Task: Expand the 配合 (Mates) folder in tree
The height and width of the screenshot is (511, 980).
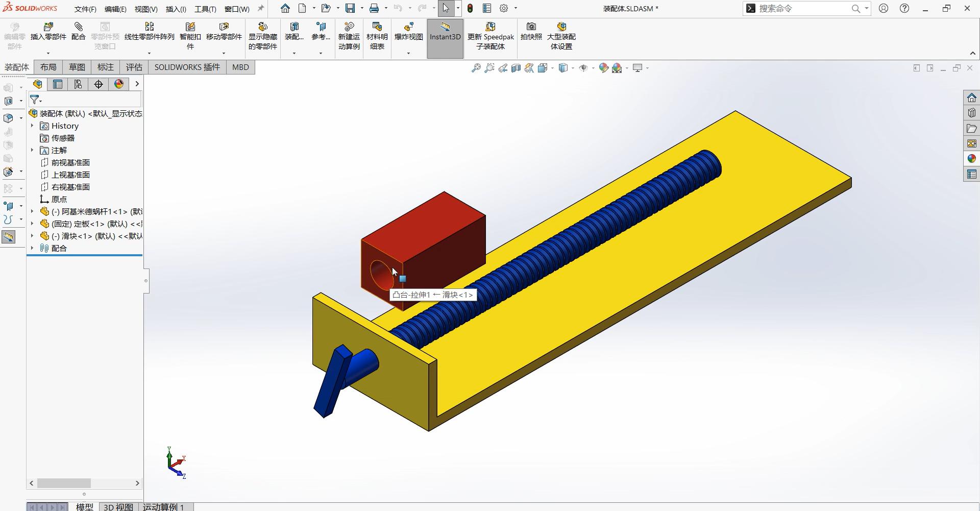Action: click(x=32, y=248)
